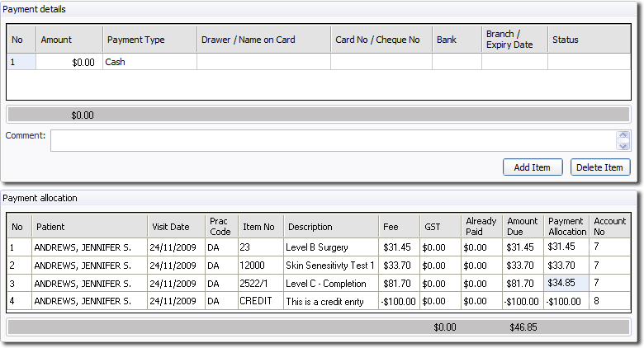Screen dimensions: 644x348
Task: Select the Level B Surgery row
Action: (x=330, y=247)
